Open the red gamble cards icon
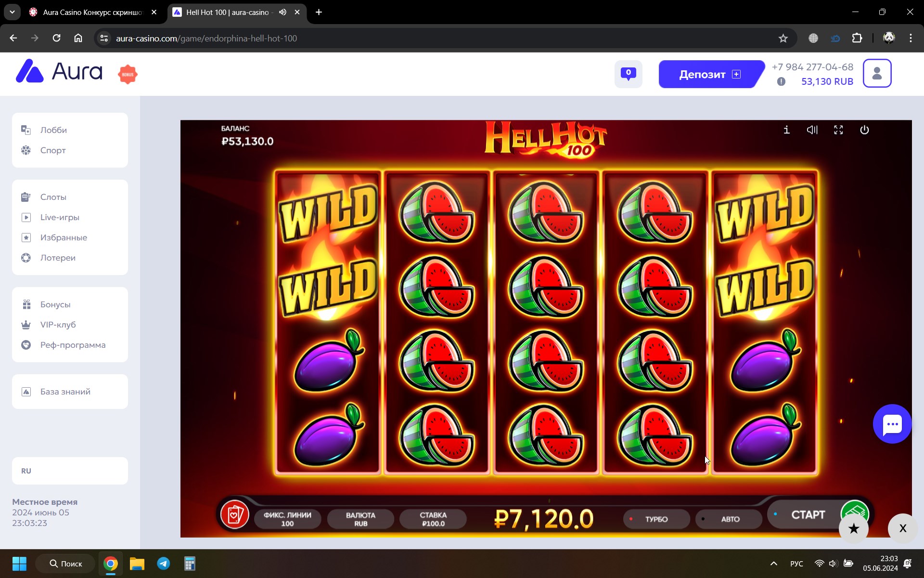The height and width of the screenshot is (578, 924). pyautogui.click(x=235, y=514)
